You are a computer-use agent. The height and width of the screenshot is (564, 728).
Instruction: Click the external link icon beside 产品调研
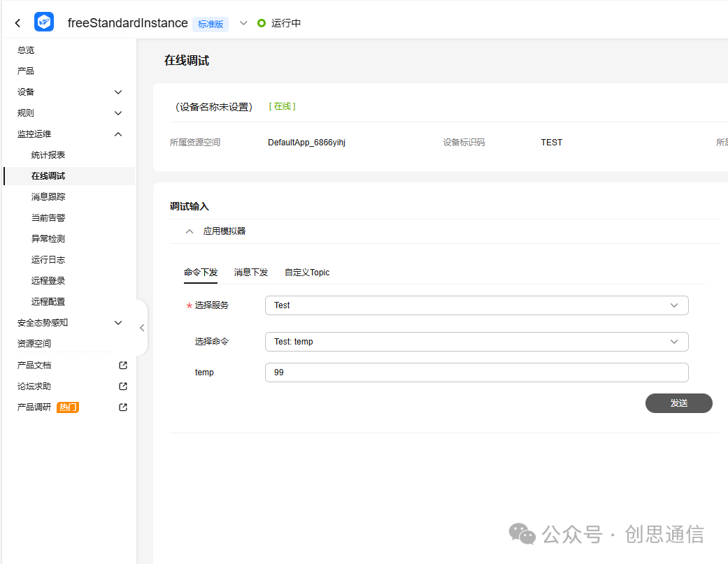123,407
